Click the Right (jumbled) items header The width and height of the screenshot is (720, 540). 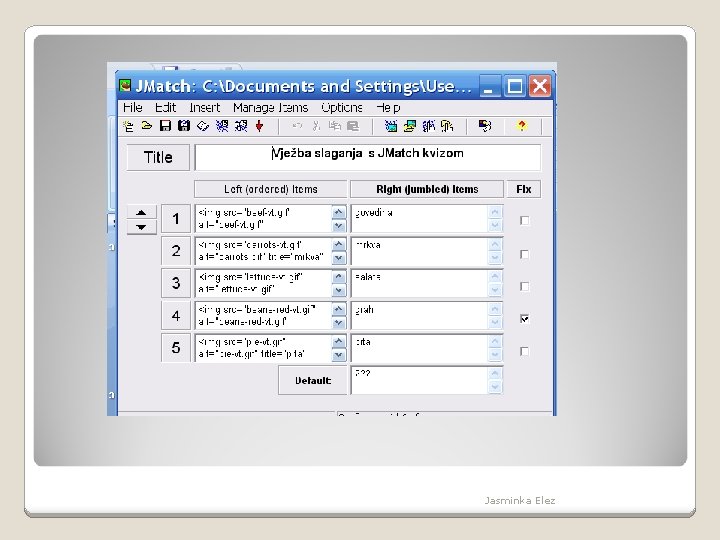[x=427, y=189]
